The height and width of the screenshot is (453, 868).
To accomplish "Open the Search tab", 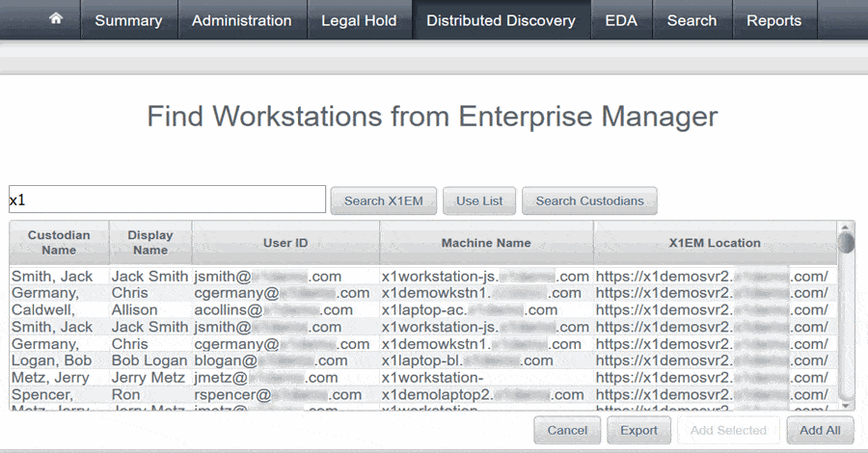I will (692, 20).
